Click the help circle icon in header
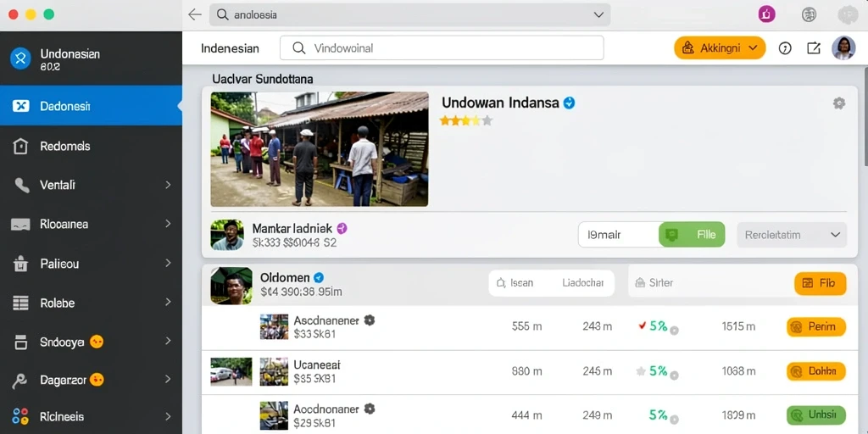868x434 pixels. pos(784,48)
